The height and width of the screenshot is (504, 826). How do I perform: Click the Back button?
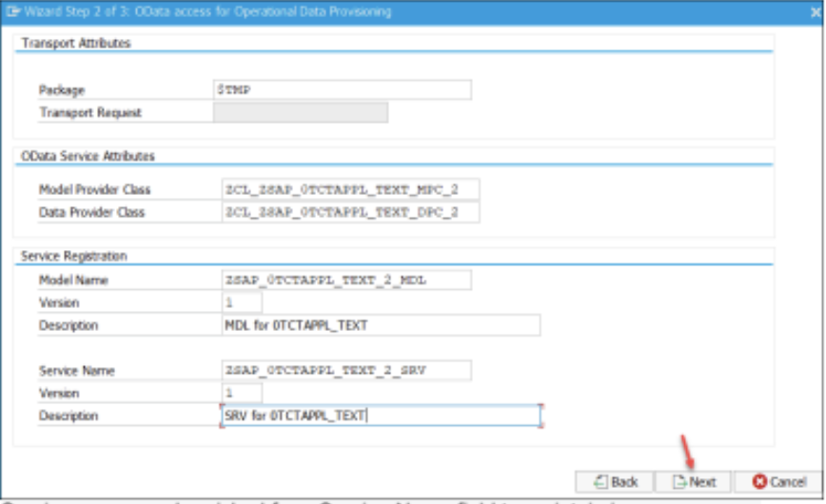[615, 481]
